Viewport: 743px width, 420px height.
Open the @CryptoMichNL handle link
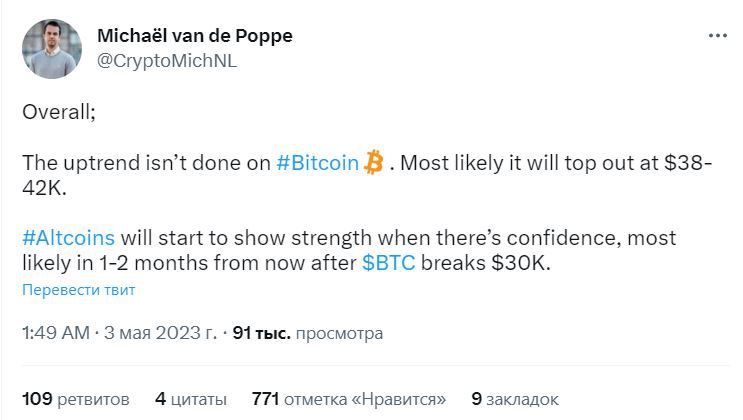click(166, 60)
